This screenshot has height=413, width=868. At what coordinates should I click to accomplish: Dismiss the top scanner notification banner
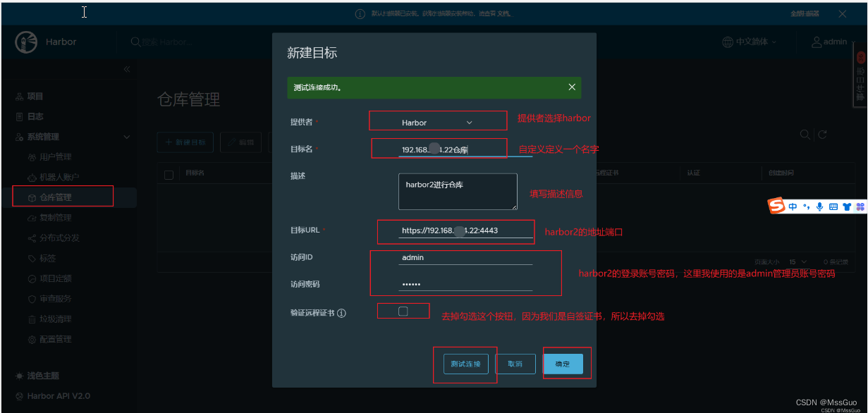coord(843,14)
